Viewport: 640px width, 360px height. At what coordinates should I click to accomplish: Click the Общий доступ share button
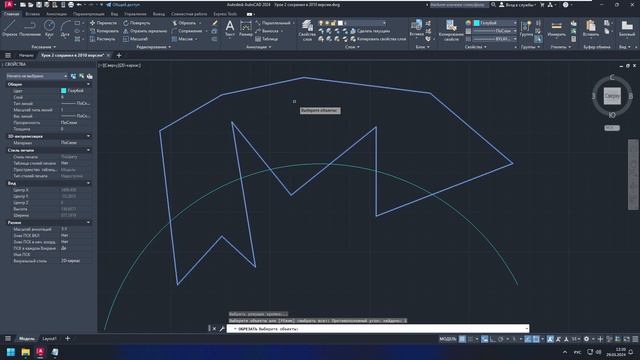(x=123, y=5)
